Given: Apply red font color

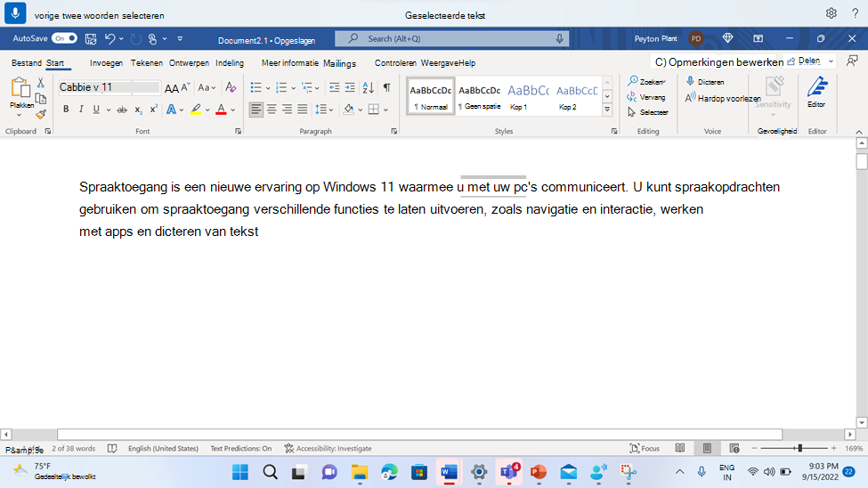Looking at the screenshot, I should (x=221, y=110).
